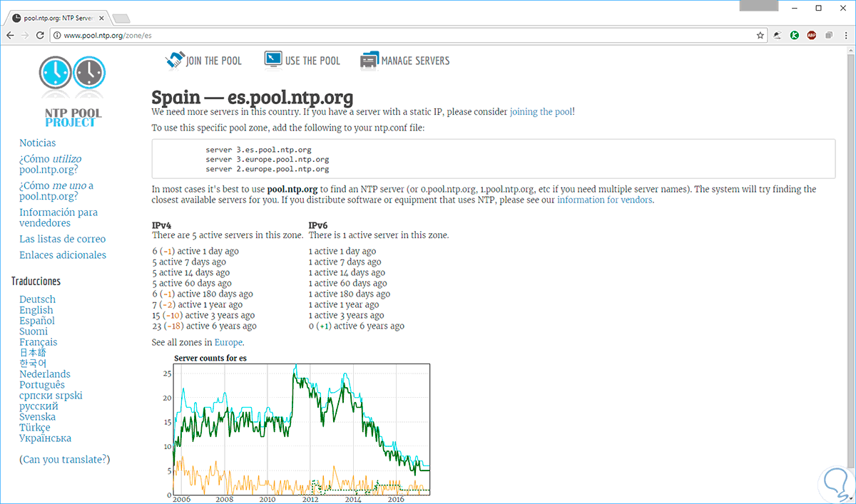Open 'Información para vendedores' link
Screen dimensions: 856x504
pyautogui.click(x=58, y=217)
